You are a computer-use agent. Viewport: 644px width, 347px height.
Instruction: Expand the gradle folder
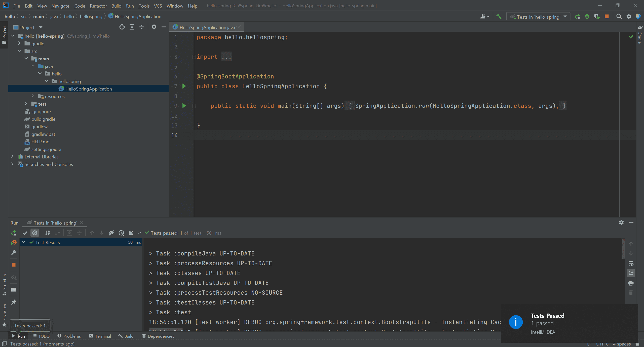[19, 44]
